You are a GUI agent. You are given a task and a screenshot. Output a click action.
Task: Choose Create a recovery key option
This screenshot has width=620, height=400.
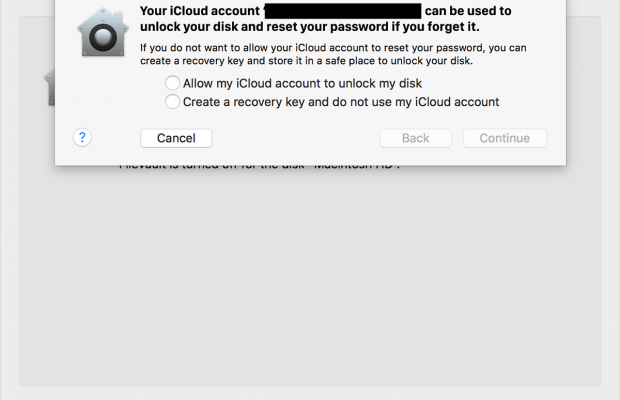173,101
